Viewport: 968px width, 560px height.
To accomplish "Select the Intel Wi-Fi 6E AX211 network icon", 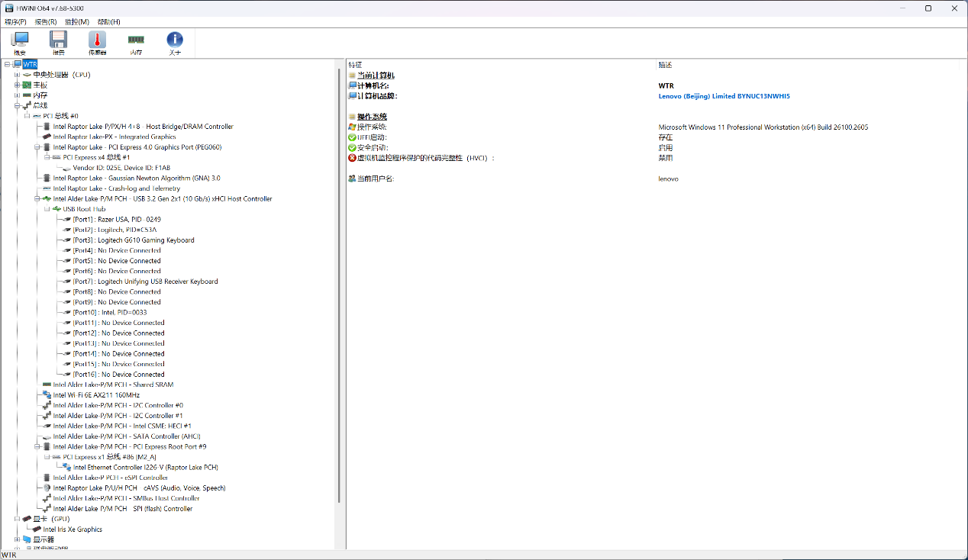I will pyautogui.click(x=47, y=395).
